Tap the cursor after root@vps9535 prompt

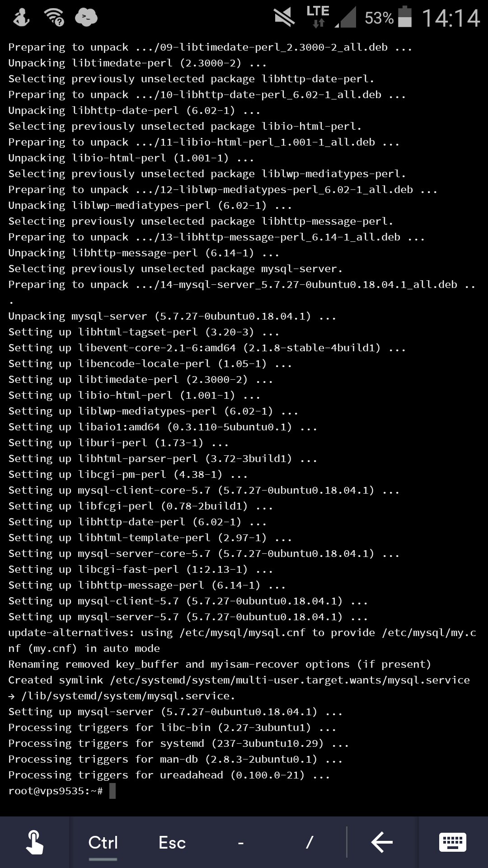tap(113, 791)
